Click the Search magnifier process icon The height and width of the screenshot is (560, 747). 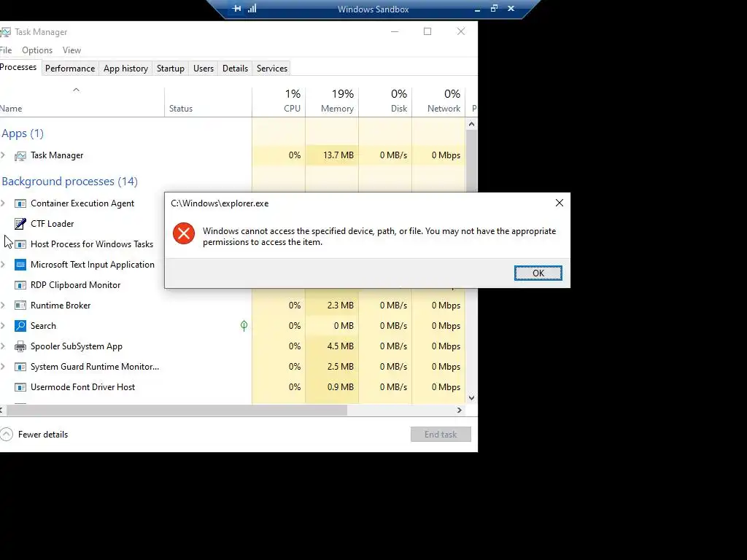[20, 326]
